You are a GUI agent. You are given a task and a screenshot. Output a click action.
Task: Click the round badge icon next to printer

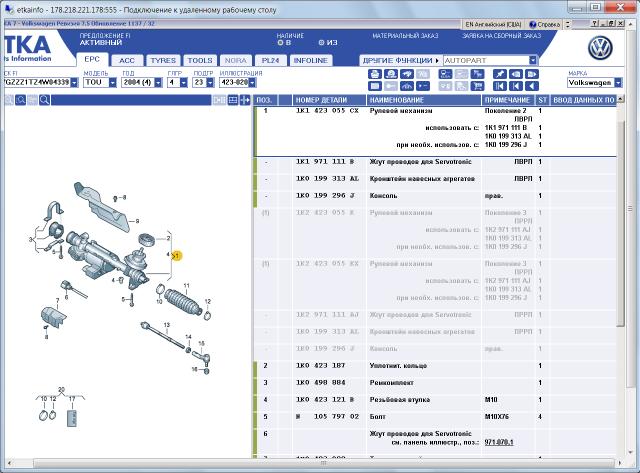(x=391, y=74)
